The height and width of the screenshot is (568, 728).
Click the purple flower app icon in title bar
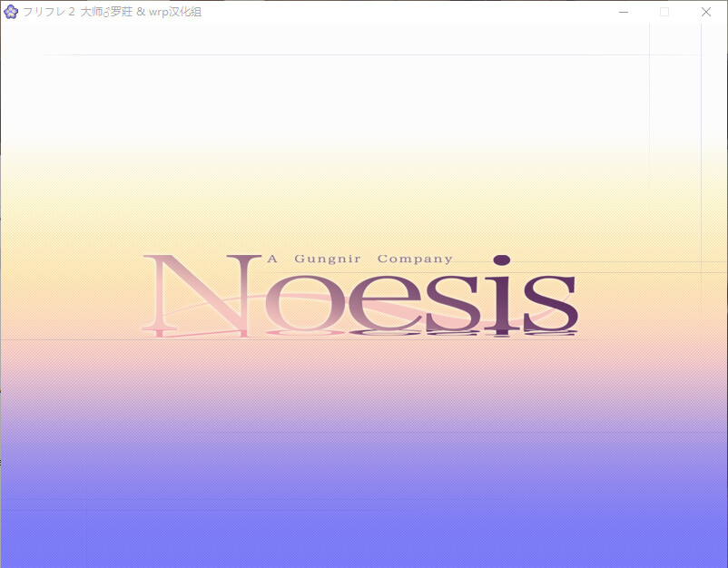(x=11, y=12)
